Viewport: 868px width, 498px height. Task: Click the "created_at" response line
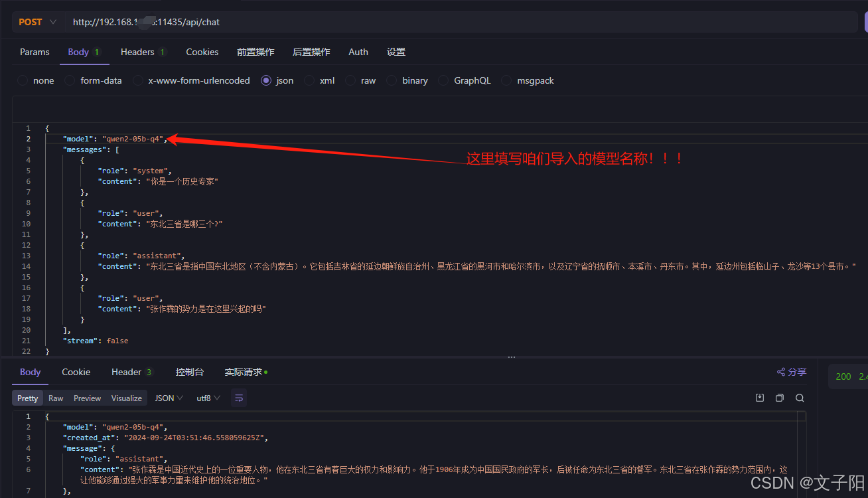pos(165,438)
